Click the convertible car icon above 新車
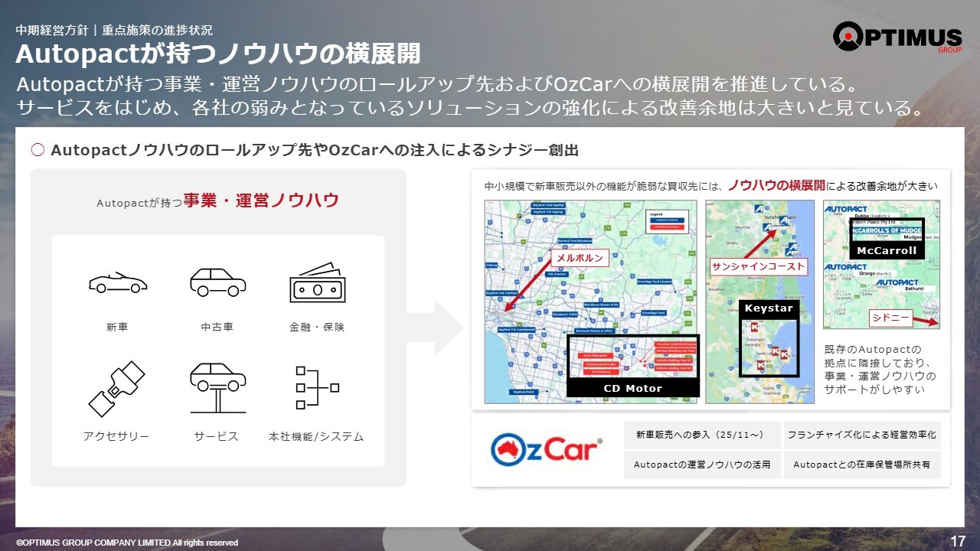Screen dimensions: 980x551 point(117,282)
